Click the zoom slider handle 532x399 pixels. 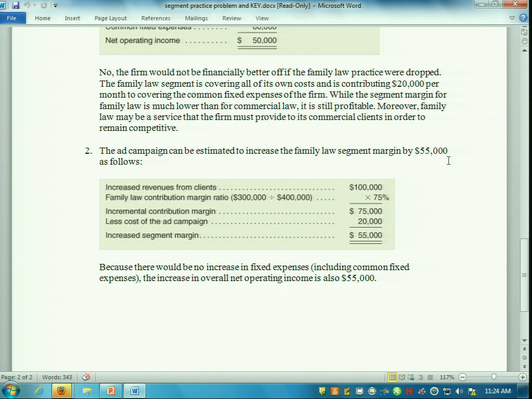point(494,377)
